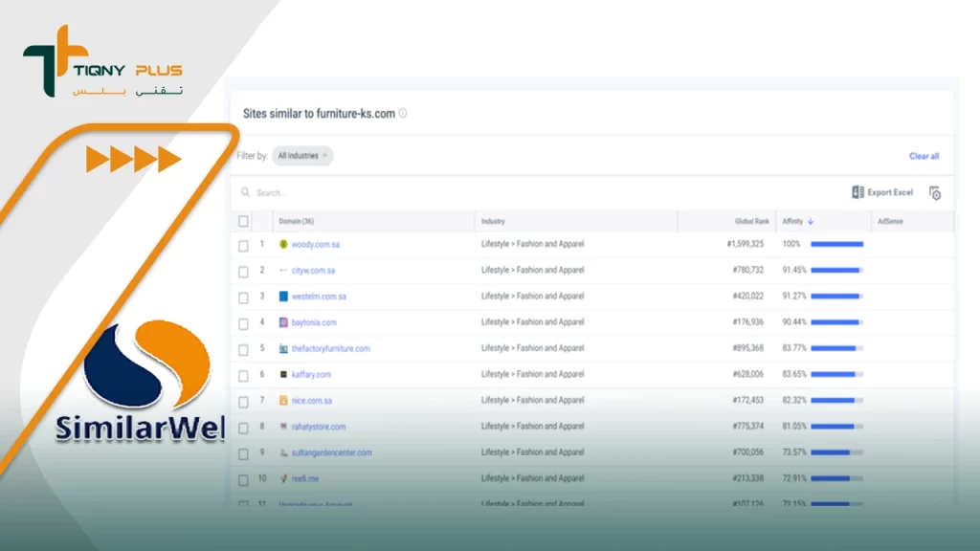Click the Affinity sort arrow

(811, 221)
